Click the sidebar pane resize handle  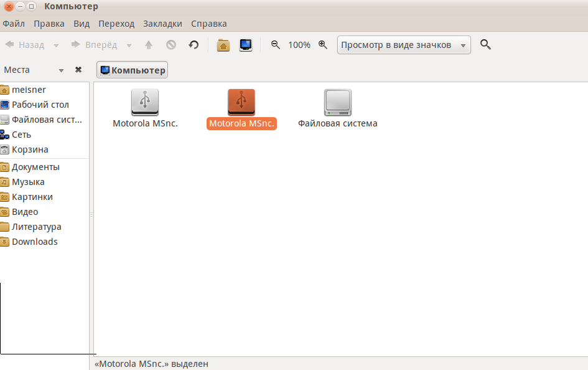pyautogui.click(x=91, y=215)
